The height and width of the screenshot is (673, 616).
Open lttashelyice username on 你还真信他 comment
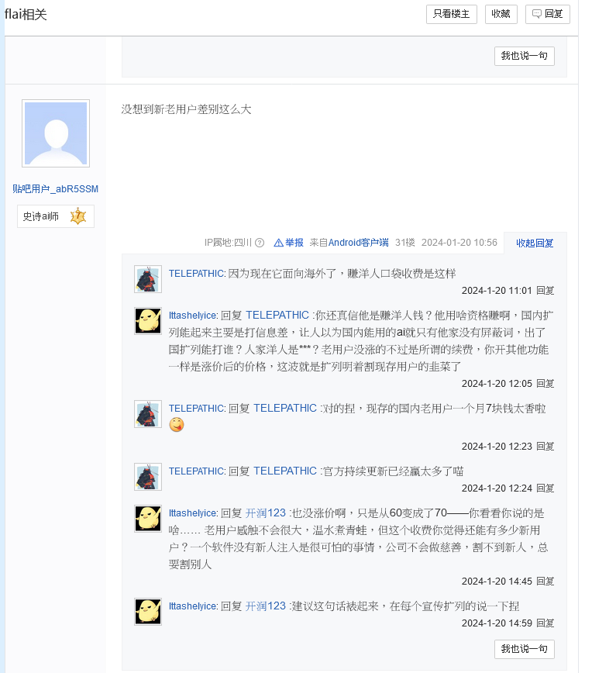(193, 316)
